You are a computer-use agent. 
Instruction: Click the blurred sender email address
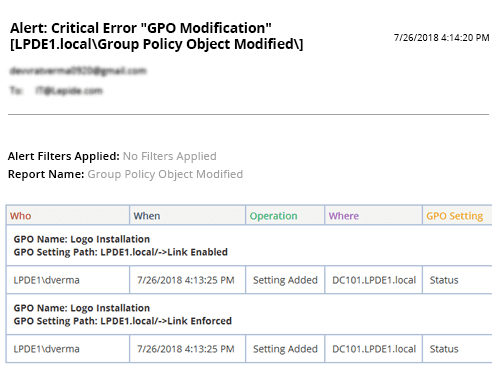(78, 71)
